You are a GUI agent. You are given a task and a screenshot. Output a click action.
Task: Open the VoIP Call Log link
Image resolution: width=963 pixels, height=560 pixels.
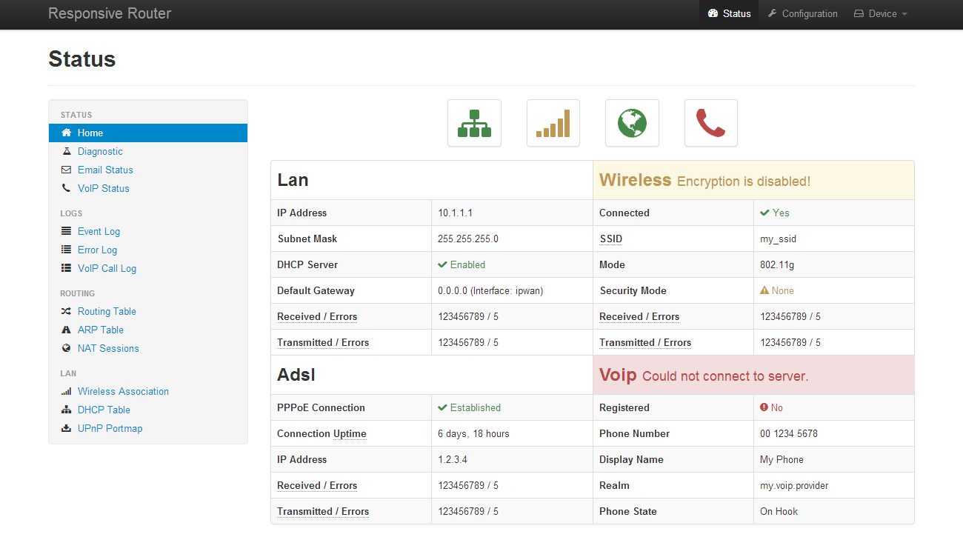(107, 268)
